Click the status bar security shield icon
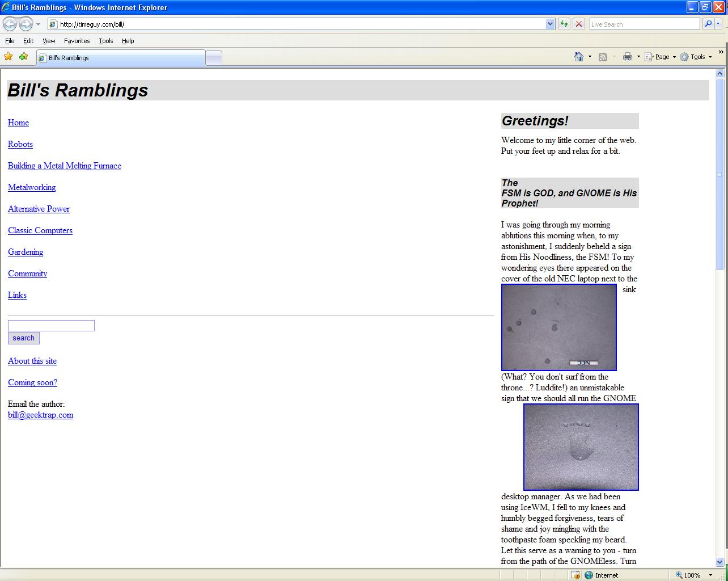This screenshot has height=581, width=728. click(575, 575)
